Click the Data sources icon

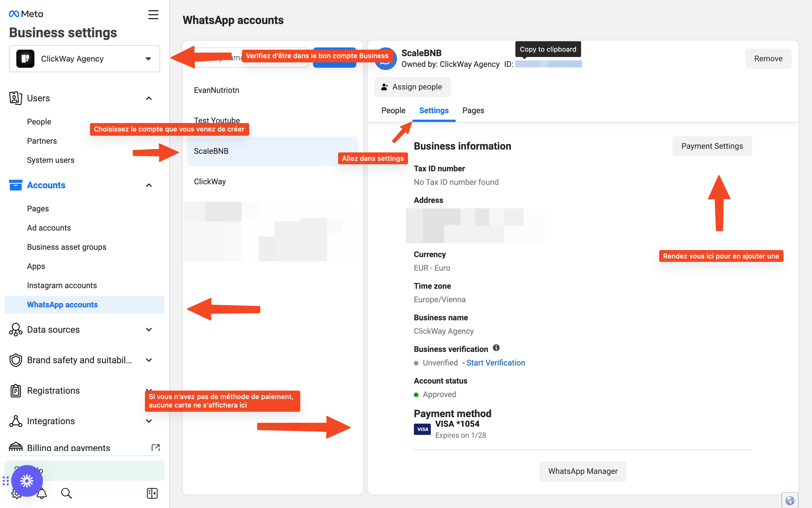16,330
